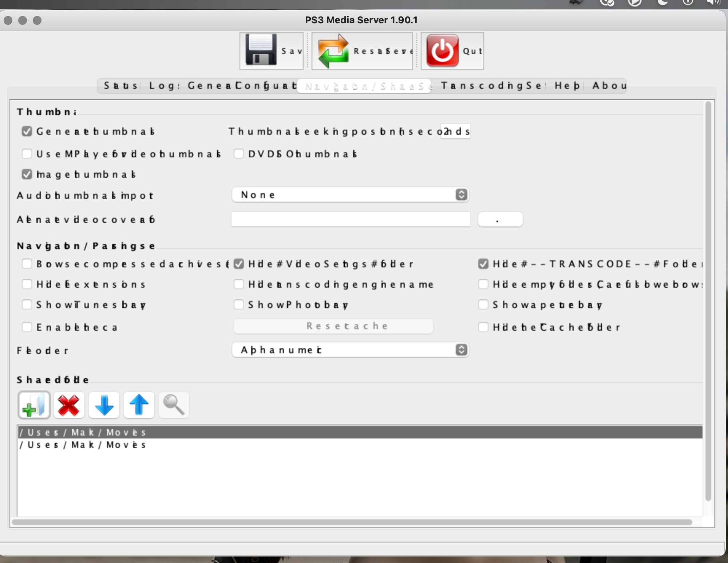The width and height of the screenshot is (728, 563).
Task: Check the Hide the Cache folder option
Action: [483, 327]
